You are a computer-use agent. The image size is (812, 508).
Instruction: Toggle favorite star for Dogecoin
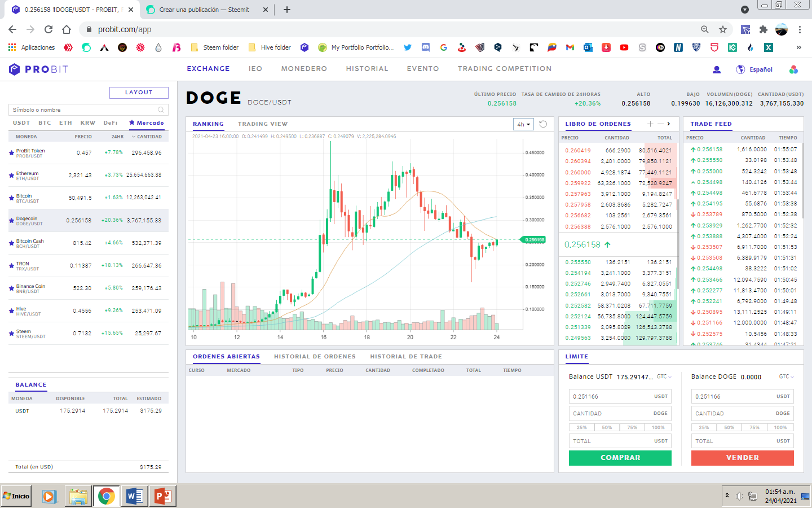pyautogui.click(x=12, y=221)
